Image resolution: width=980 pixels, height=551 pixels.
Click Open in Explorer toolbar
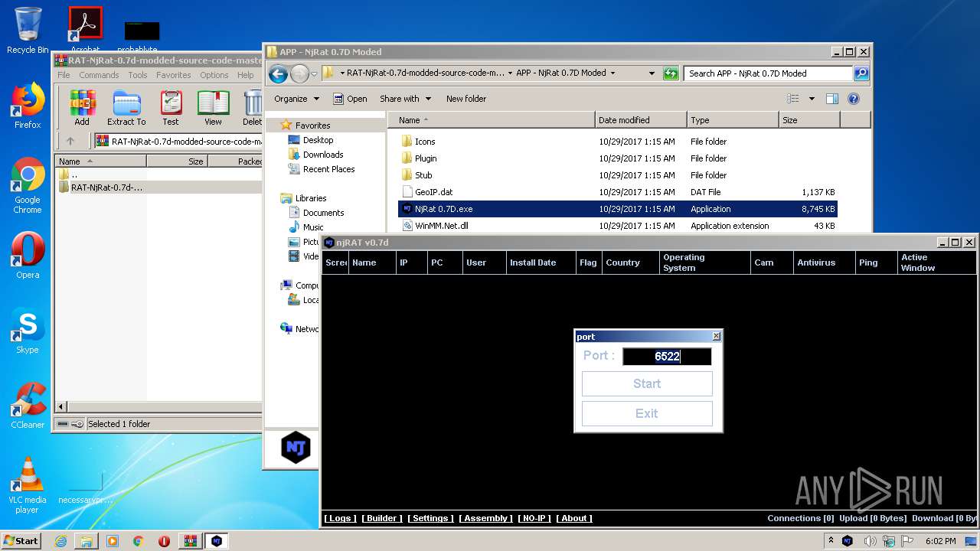(x=350, y=99)
